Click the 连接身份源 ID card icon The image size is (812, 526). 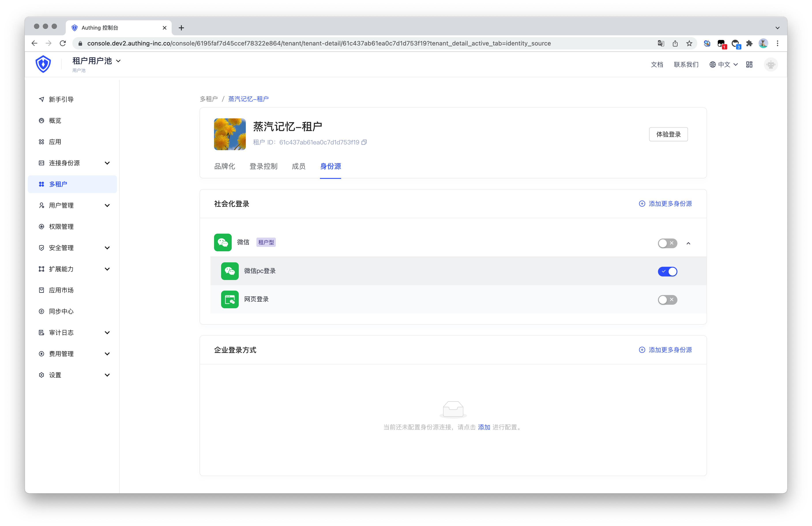(x=41, y=163)
